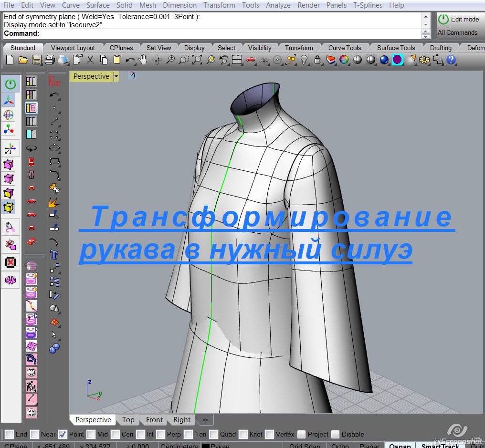Open the Perspective viewport title dropdown arrow

click(x=116, y=76)
